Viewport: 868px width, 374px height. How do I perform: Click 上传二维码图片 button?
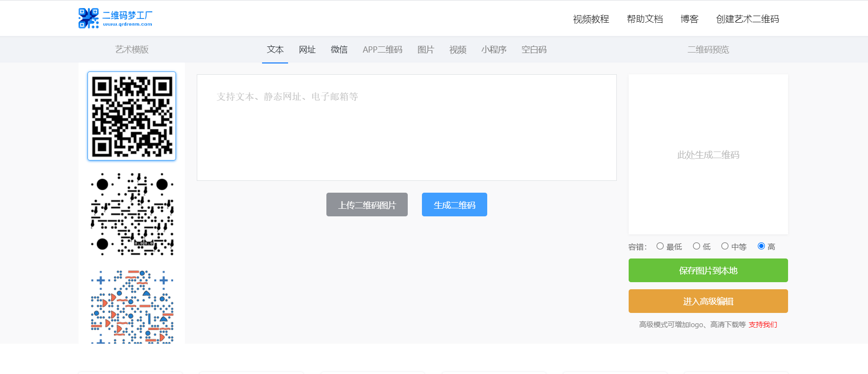point(367,205)
